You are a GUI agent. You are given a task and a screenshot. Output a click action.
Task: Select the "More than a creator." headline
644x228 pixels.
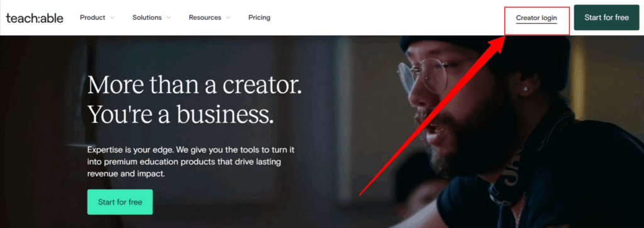coord(194,85)
